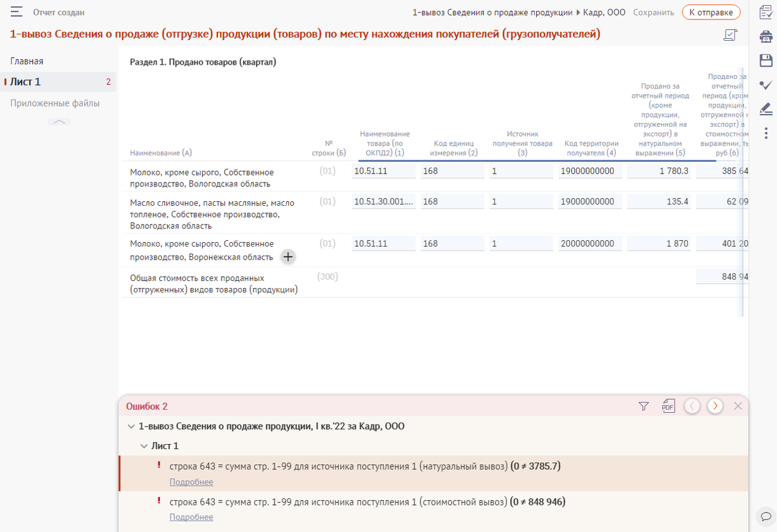
Task: Click ОКПД2 field in Воронежская область milk row
Action: tap(383, 244)
